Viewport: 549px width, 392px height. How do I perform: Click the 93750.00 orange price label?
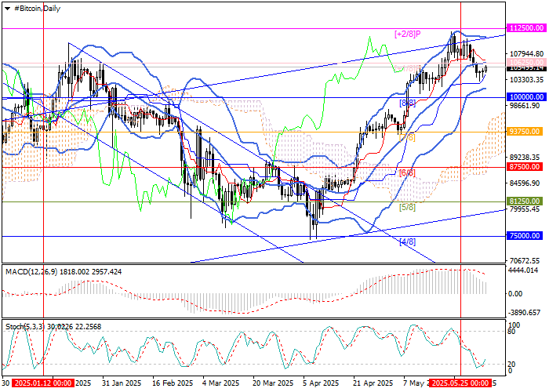pos(525,132)
